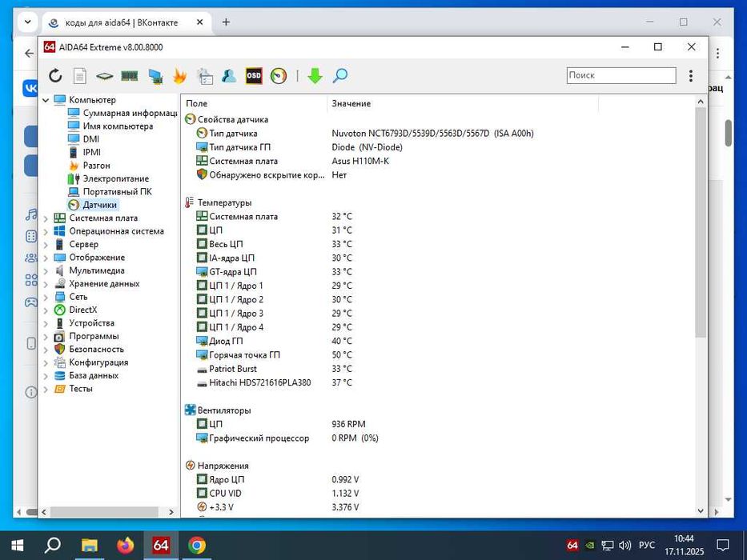
Task: Open the Report page icon in toolbar
Action: tap(80, 76)
